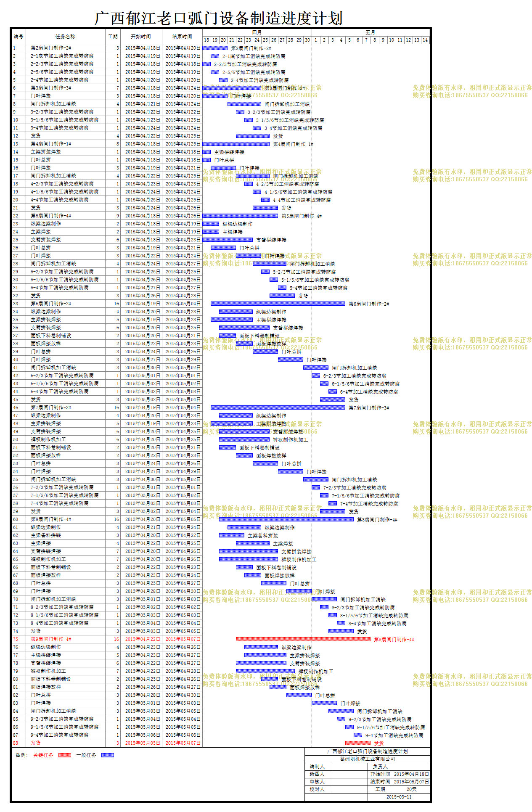Click the red Gantt bar for row 88 发货
Screen dimensions: 532x812
click(x=358, y=743)
